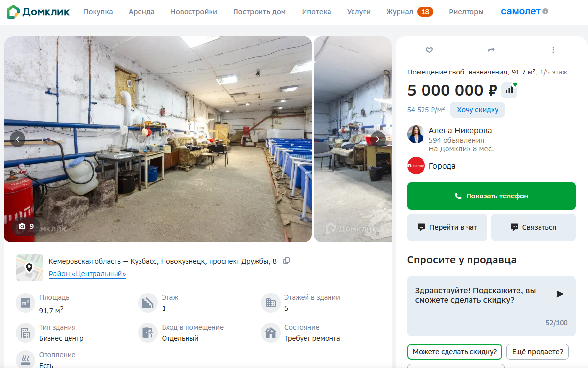Click the send message arrow icon
Image resolution: width=588 pixels, height=368 pixels.
coord(560,294)
